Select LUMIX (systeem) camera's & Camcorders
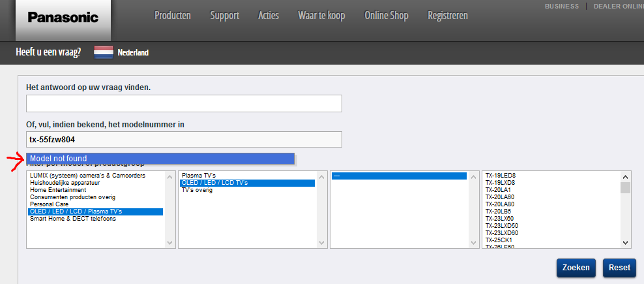The image size is (644, 284). 95,176
